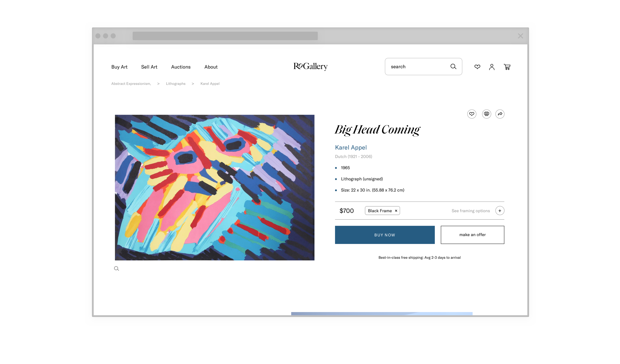620x364 pixels.
Task: Click the Big Head Coming artwork image
Action: click(214, 187)
